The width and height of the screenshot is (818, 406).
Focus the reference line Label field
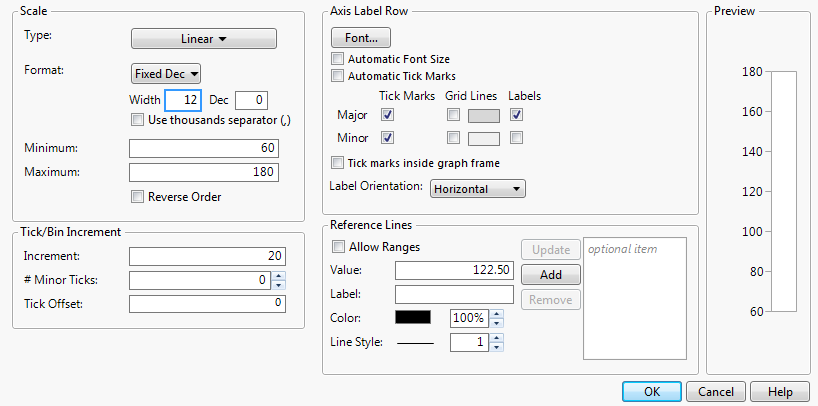(x=454, y=294)
